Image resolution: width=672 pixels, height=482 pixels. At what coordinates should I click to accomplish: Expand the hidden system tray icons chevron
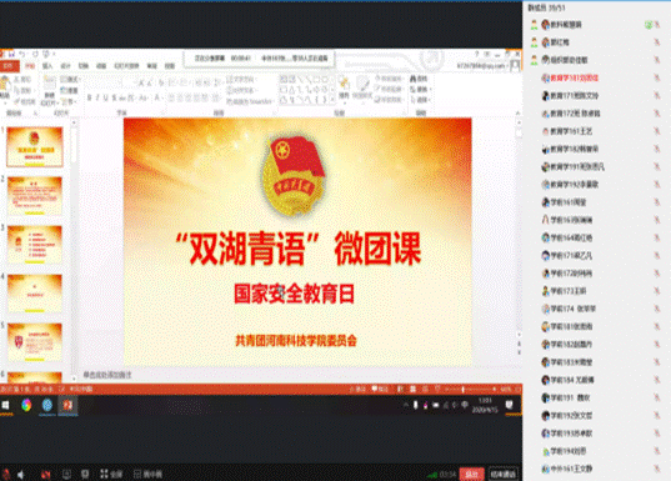(405, 405)
